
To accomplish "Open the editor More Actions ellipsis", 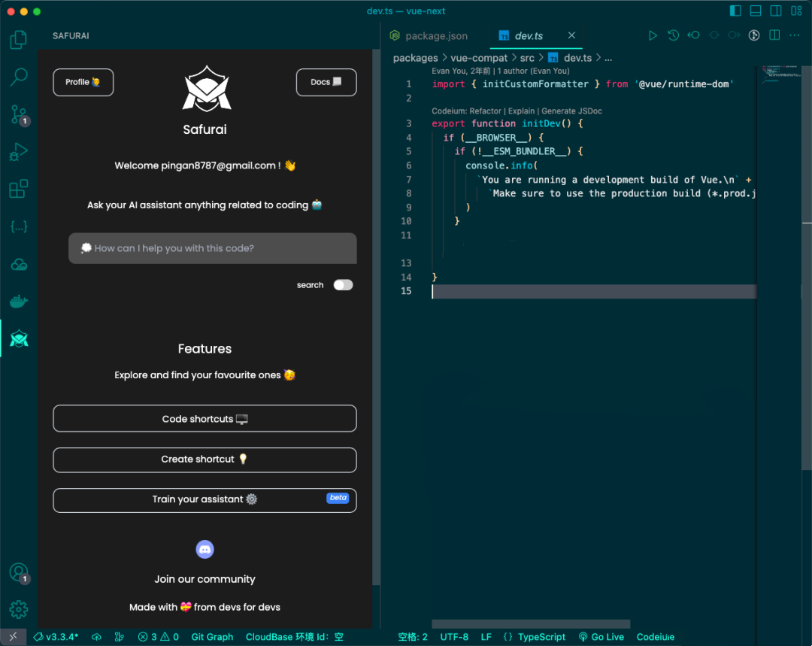I will tap(795, 35).
